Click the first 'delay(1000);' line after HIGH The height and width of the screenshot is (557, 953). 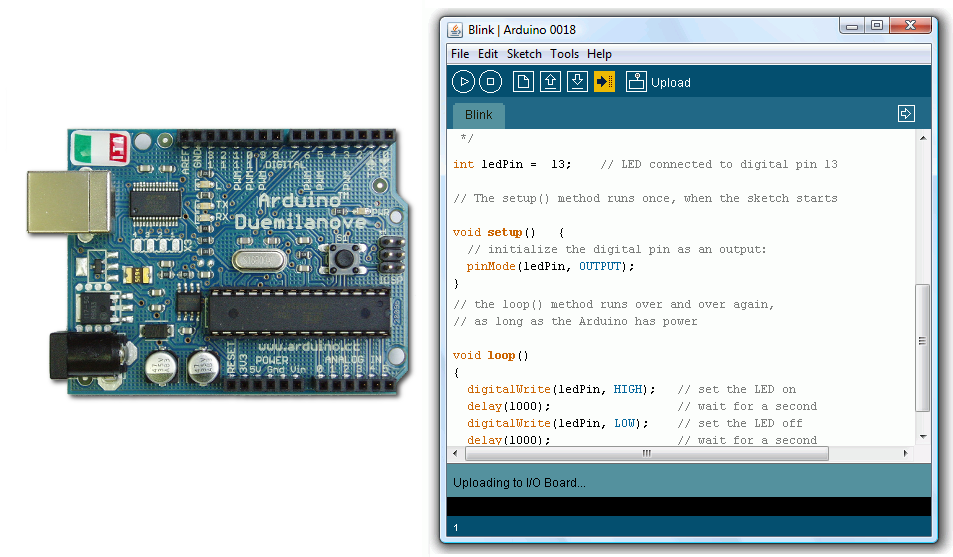tap(509, 406)
